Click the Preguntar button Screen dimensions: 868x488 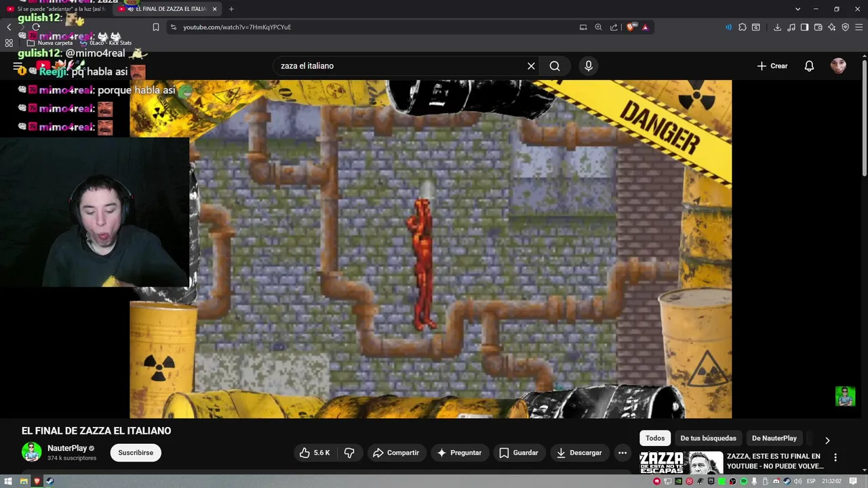(x=459, y=453)
